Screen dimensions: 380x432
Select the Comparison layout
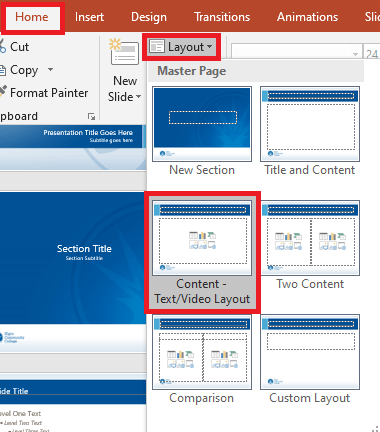[x=202, y=359]
